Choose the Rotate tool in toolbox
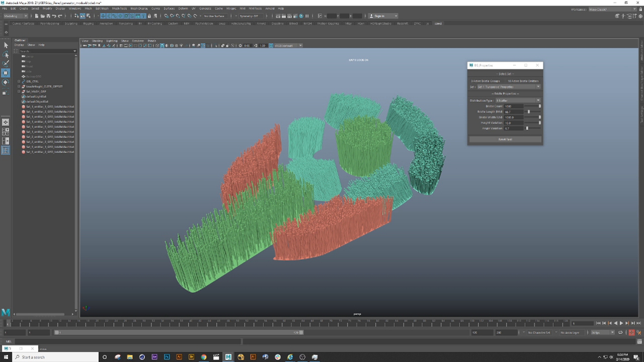This screenshot has height=362, width=644. (6, 82)
